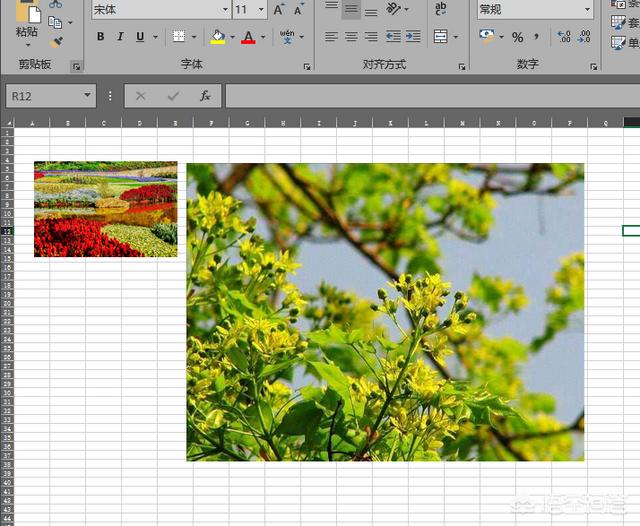Open the 字体 group dialog launcher
The image size is (640, 526).
[x=306, y=66]
